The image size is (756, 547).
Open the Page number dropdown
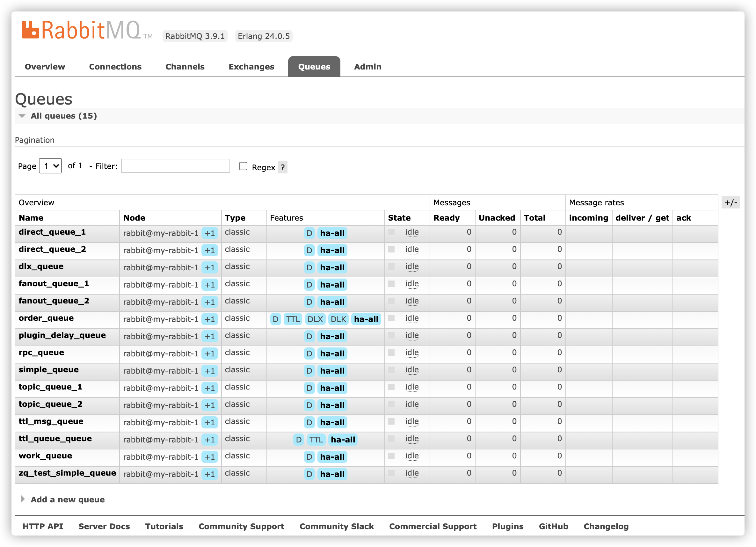tap(50, 166)
